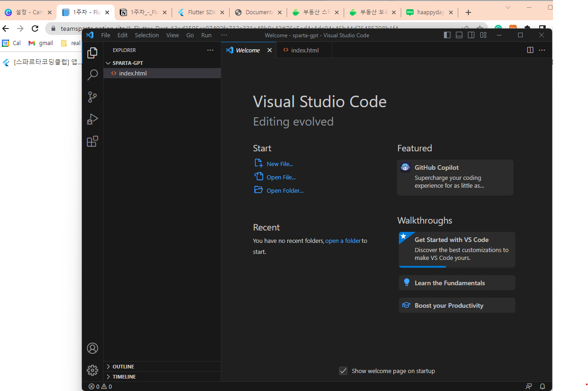Open the notifications bell in status bar

542,386
